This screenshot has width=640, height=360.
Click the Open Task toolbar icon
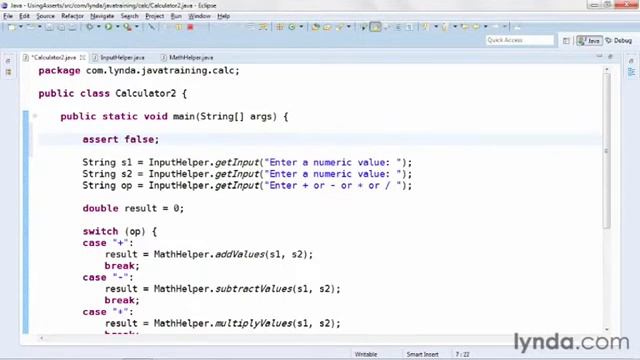tap(327, 27)
